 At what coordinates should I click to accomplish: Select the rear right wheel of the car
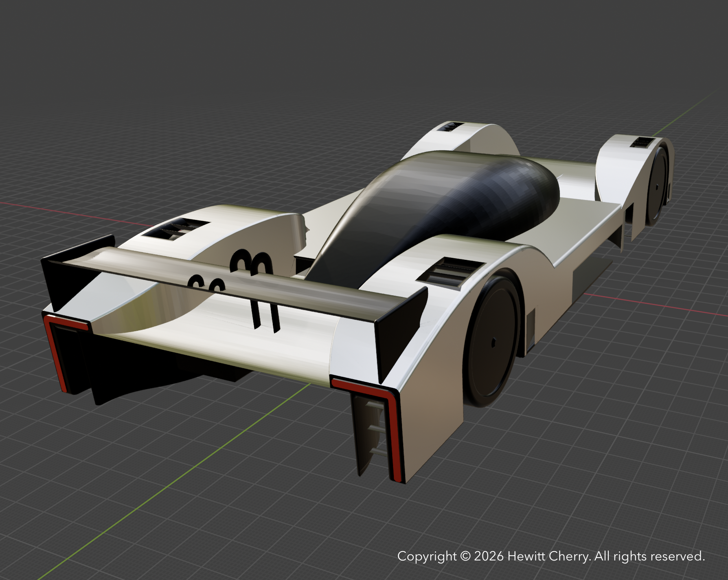[492, 341]
